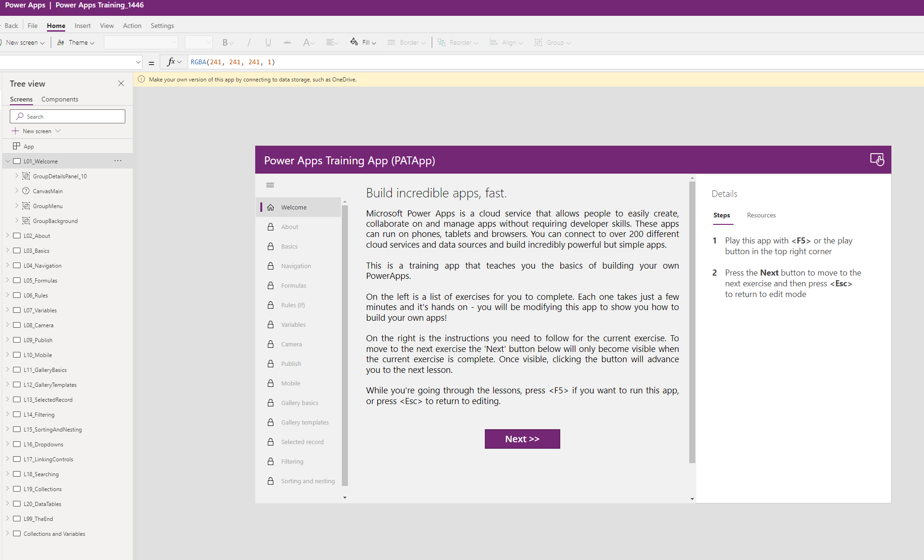Image resolution: width=924 pixels, height=560 pixels.
Task: Select the Steps tab in Details
Action: (x=721, y=215)
